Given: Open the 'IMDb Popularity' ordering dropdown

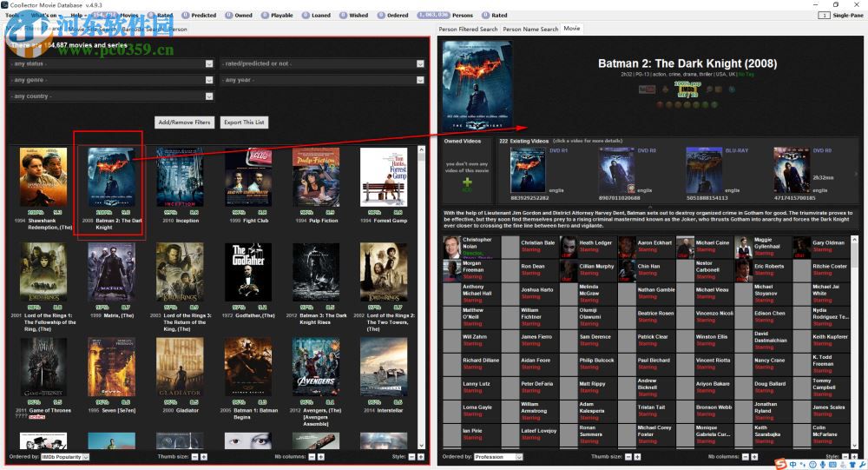Looking at the screenshot, I should point(65,457).
